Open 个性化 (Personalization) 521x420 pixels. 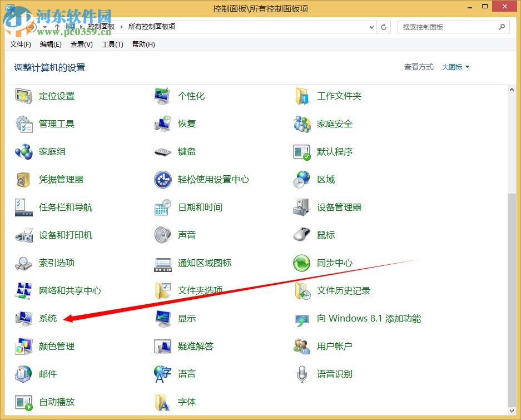(x=191, y=96)
